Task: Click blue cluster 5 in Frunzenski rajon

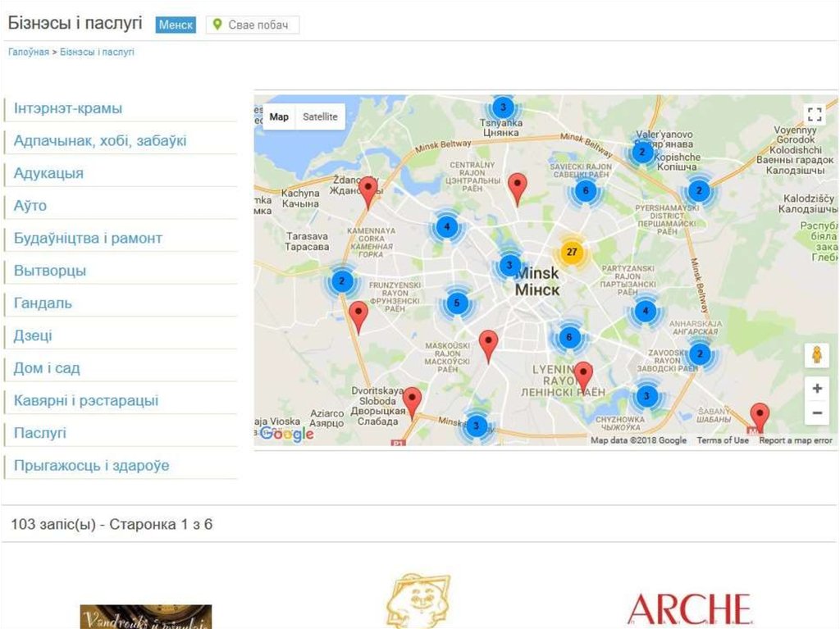Action: pyautogui.click(x=457, y=303)
